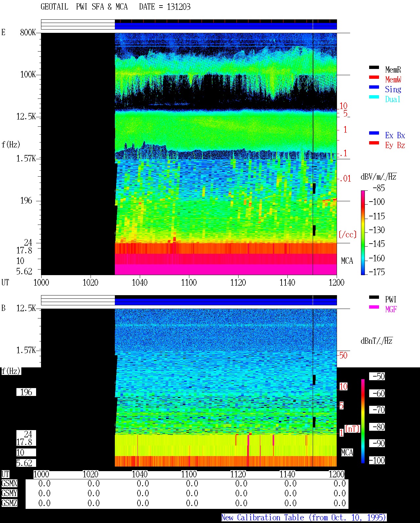Click the GSMZ row label

(x=9, y=503)
